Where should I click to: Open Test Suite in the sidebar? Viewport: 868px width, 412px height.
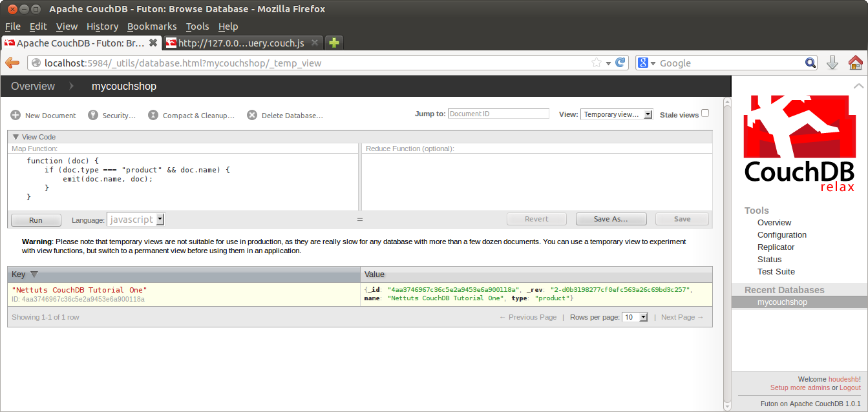click(x=776, y=272)
